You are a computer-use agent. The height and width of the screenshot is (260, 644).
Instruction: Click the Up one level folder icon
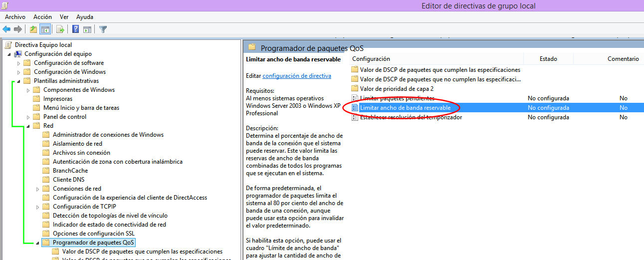33,29
